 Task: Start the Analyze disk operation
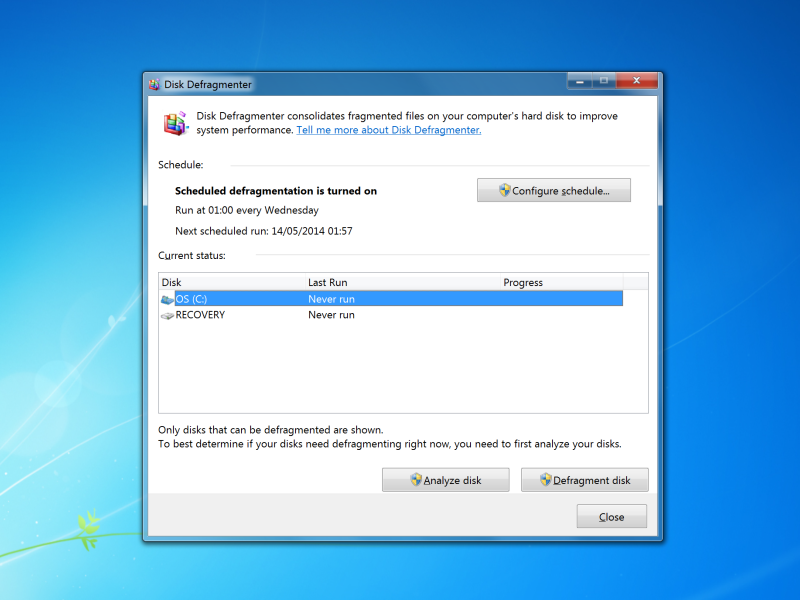445,480
